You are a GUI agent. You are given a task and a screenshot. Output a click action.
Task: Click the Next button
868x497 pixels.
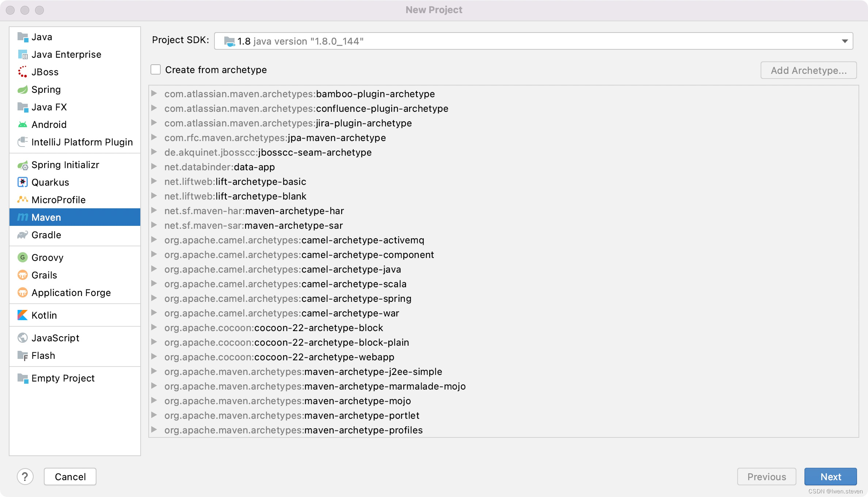pos(831,477)
